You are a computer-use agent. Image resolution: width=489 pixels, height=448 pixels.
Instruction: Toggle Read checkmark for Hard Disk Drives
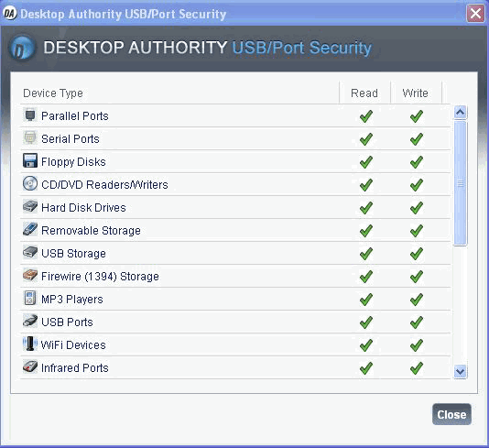pyautogui.click(x=366, y=208)
